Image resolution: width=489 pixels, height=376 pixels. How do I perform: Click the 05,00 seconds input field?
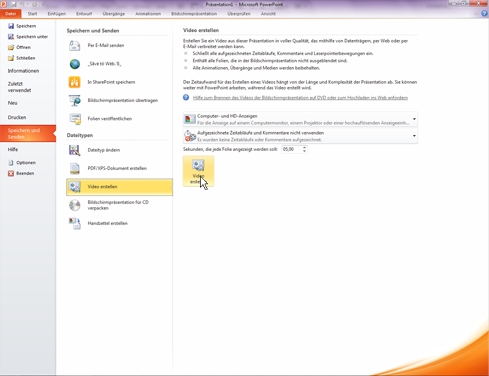(x=292, y=149)
